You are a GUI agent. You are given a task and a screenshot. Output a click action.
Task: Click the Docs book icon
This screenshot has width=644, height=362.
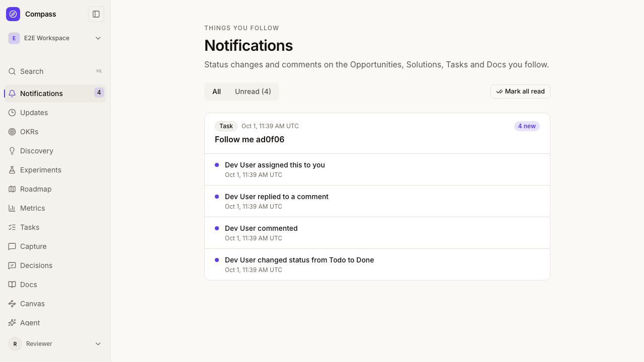pyautogui.click(x=12, y=285)
